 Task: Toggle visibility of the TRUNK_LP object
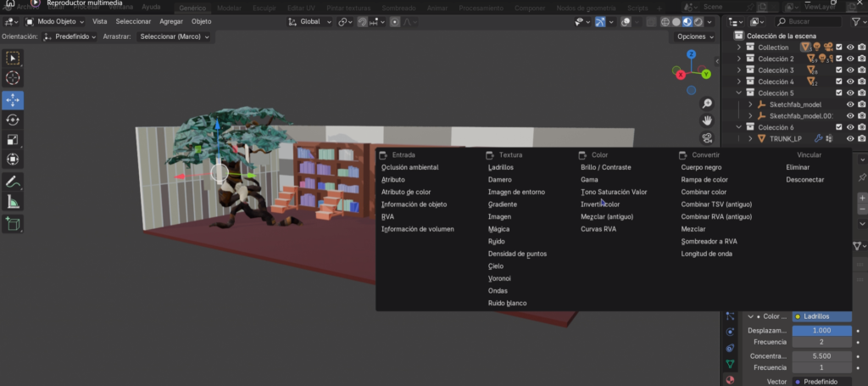[x=850, y=138]
